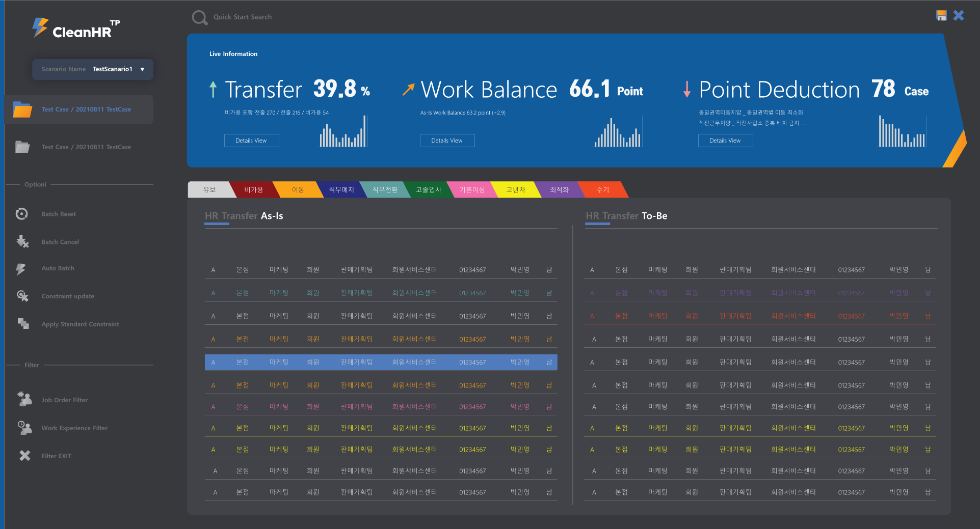Click the Point Deduction bar chart thumbnail
The width and height of the screenshot is (980, 529).
[902, 131]
